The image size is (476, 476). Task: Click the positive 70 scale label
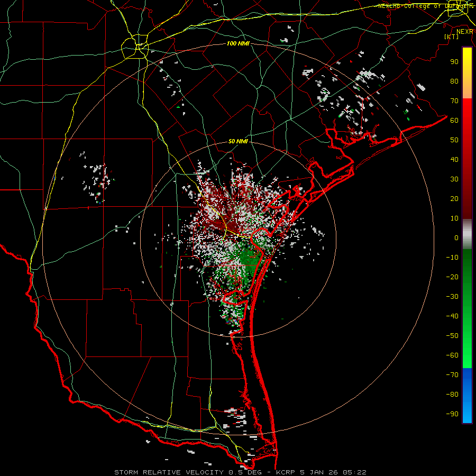[x=454, y=101]
